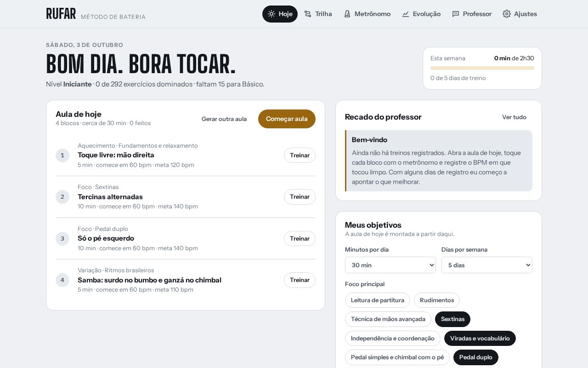Toggle Pedal simples e chimbal com o pé
The width and height of the screenshot is (588, 368).
tap(397, 357)
